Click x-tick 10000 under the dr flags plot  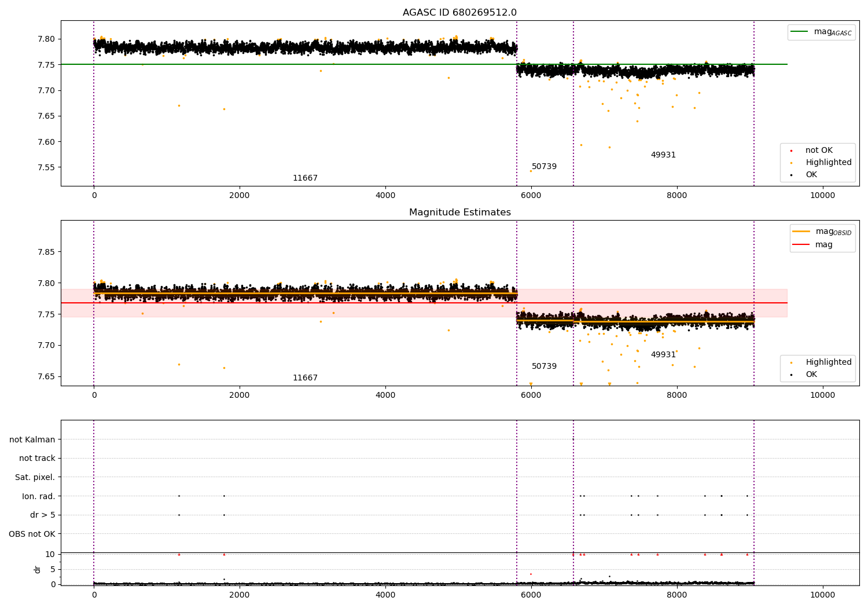click(x=823, y=595)
